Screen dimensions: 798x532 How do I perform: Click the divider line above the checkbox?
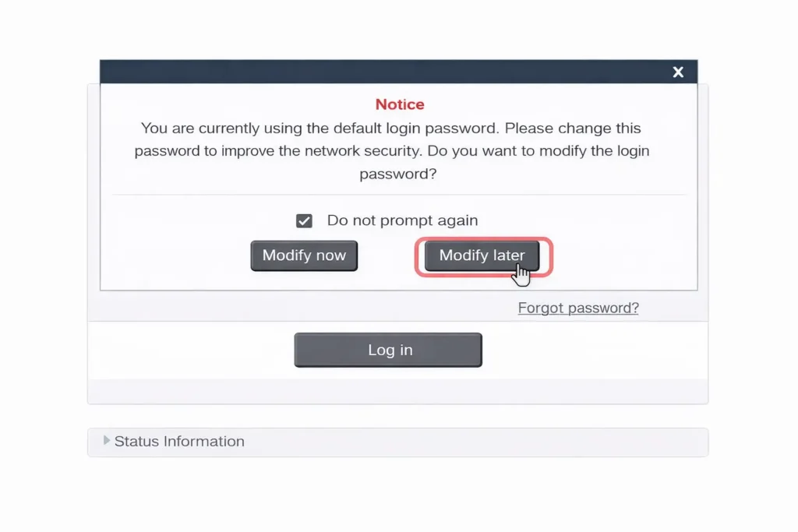click(x=399, y=195)
